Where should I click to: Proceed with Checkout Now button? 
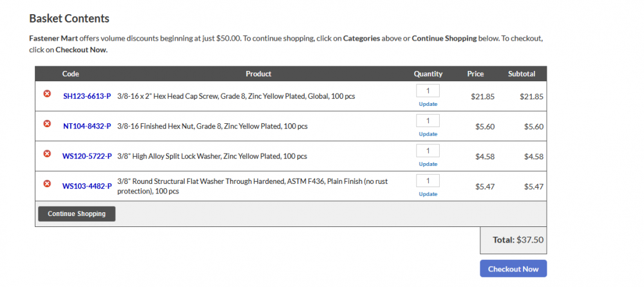point(513,269)
